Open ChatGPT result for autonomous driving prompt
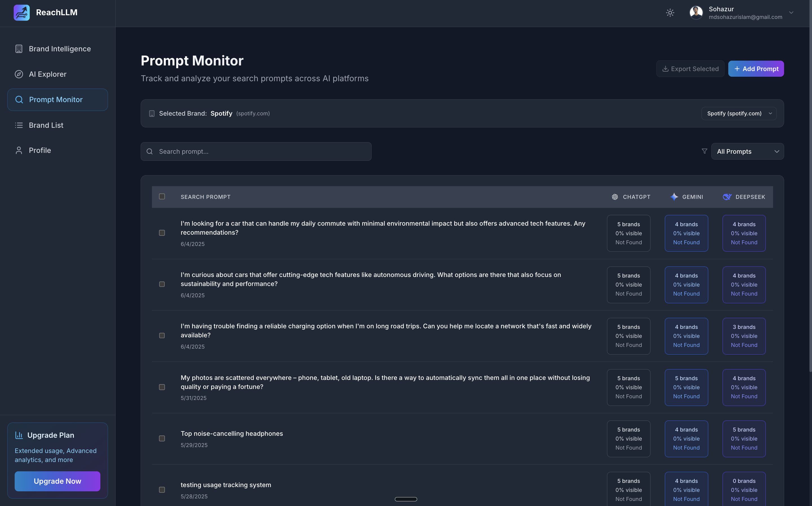 628,285
